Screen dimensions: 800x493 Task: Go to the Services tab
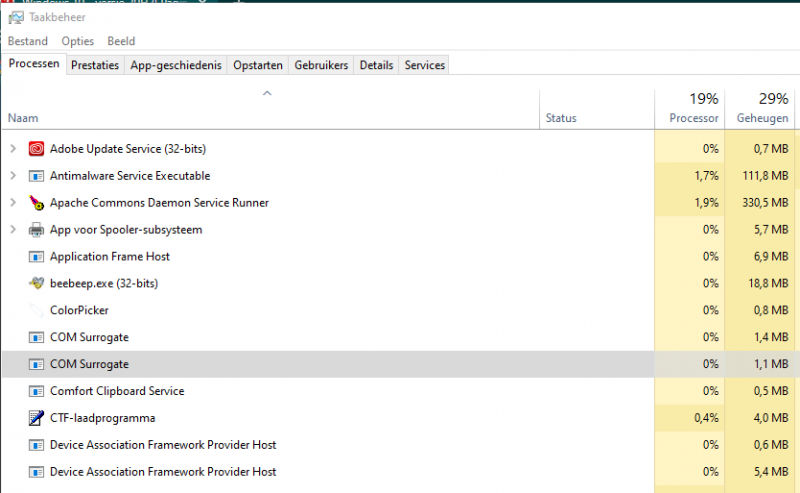pyautogui.click(x=424, y=65)
